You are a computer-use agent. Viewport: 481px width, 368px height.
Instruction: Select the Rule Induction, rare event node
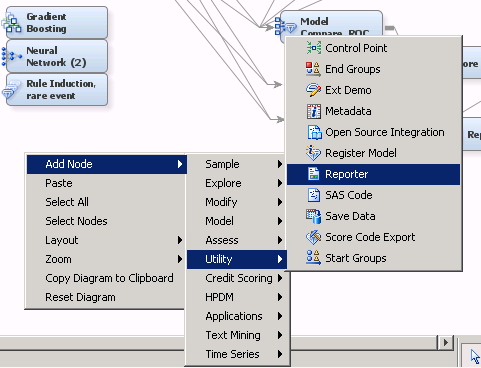coord(57,90)
